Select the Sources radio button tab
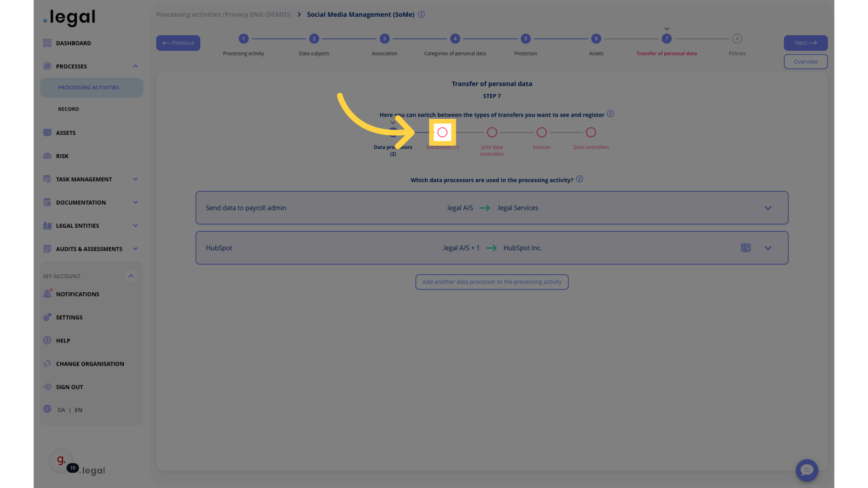Image resolution: width=868 pixels, height=488 pixels. (x=541, y=132)
